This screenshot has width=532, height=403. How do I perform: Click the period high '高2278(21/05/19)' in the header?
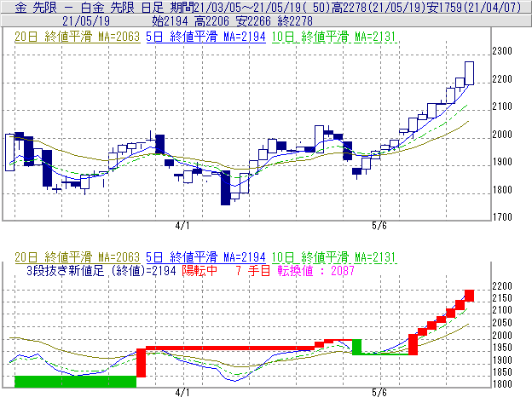tap(379, 7)
